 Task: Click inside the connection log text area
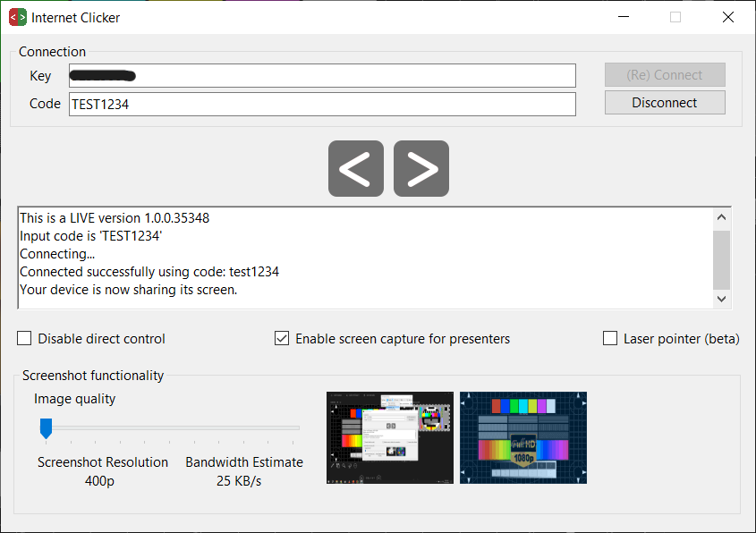coord(358,258)
